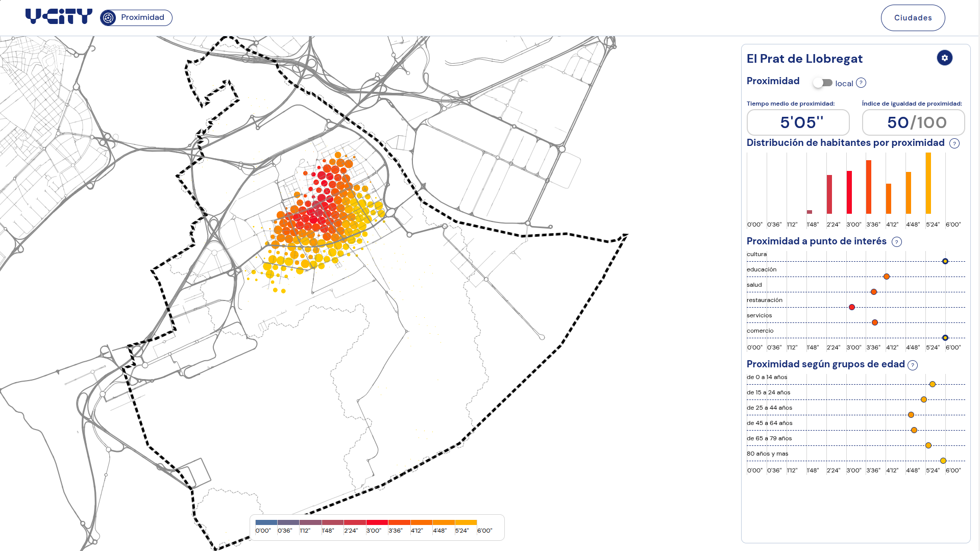
Task: Open help for Proximidad a punto de interés
Action: [897, 242]
